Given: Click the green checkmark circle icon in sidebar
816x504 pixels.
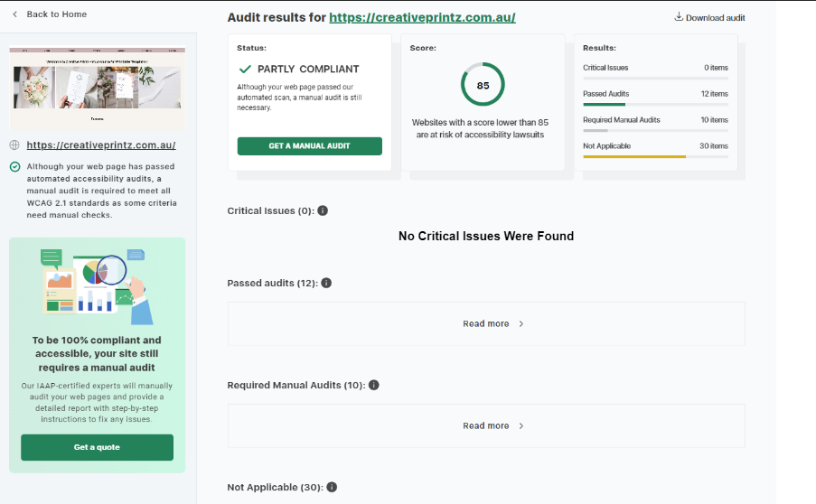Looking at the screenshot, I should pyautogui.click(x=14, y=166).
